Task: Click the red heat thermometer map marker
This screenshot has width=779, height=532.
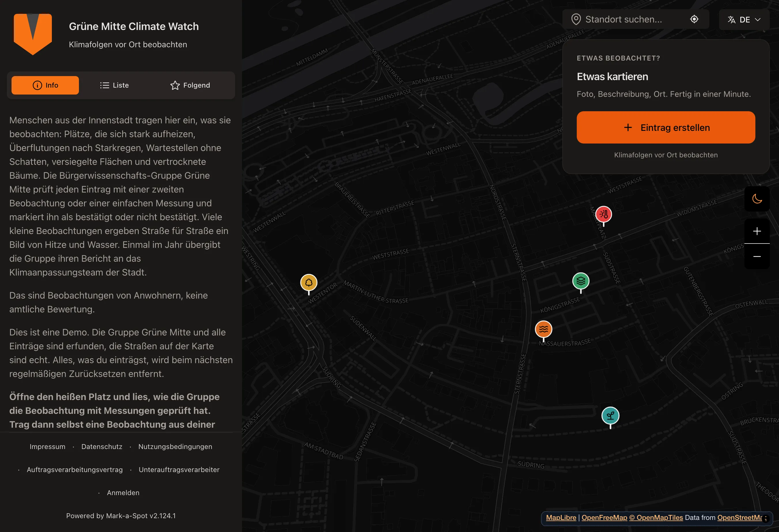Action: tap(603, 214)
